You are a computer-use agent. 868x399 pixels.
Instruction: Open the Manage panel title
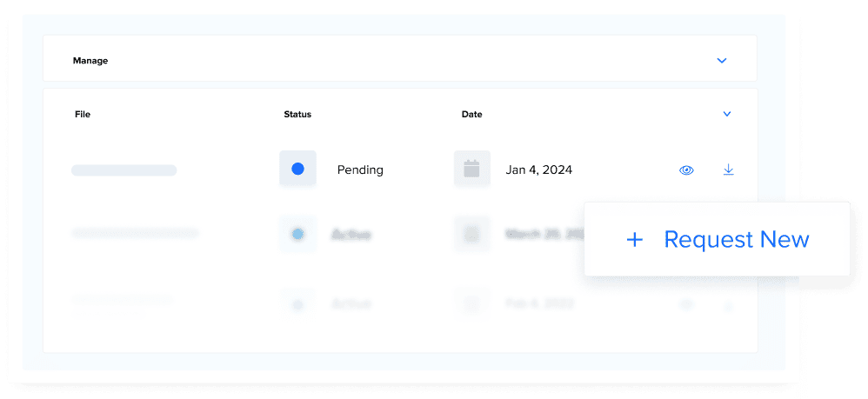(90, 61)
